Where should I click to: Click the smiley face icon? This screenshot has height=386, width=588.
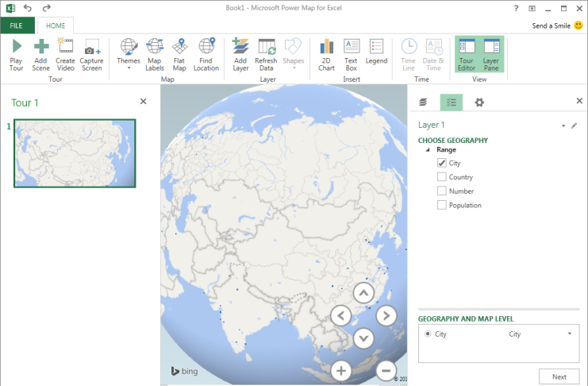click(578, 25)
